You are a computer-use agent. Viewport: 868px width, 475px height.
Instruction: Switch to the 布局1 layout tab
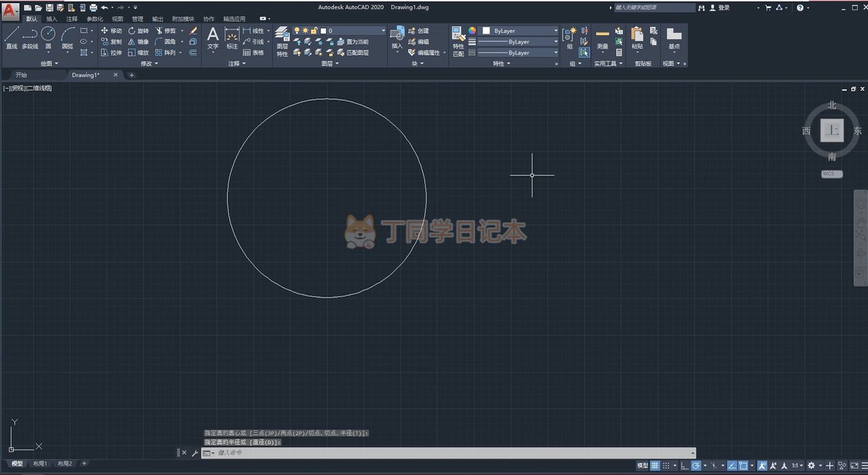tap(39, 463)
